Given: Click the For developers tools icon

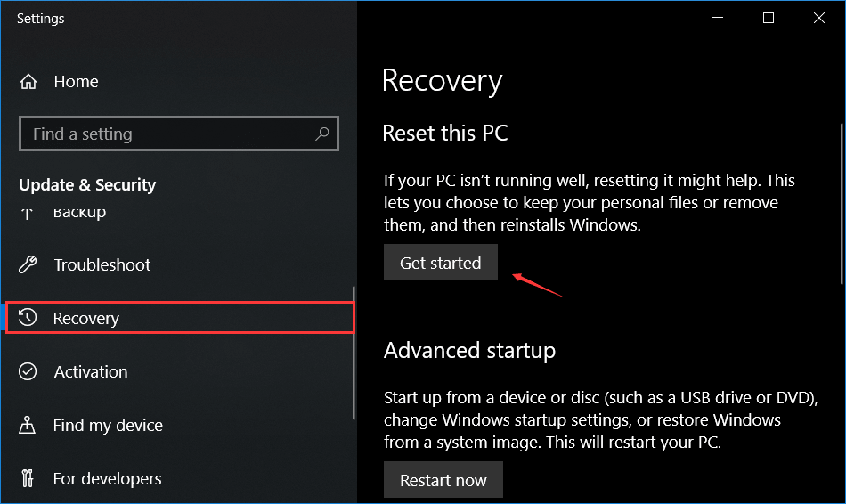Looking at the screenshot, I should click(x=28, y=478).
